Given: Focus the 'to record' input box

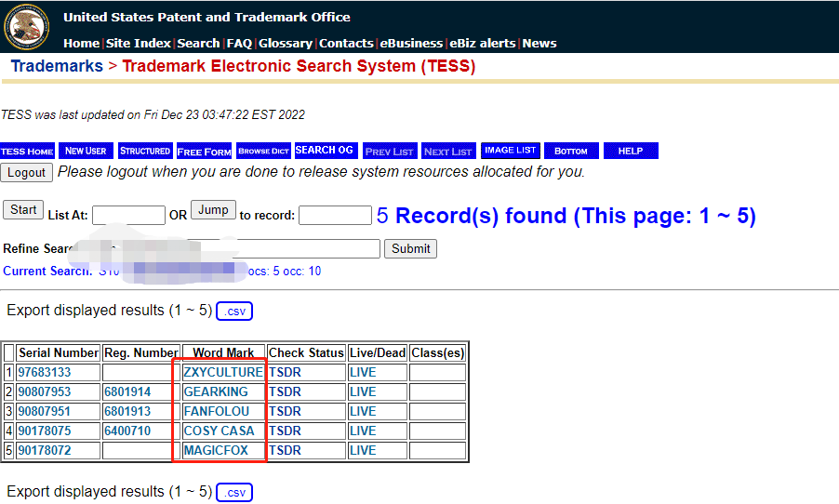Looking at the screenshot, I should point(335,216).
